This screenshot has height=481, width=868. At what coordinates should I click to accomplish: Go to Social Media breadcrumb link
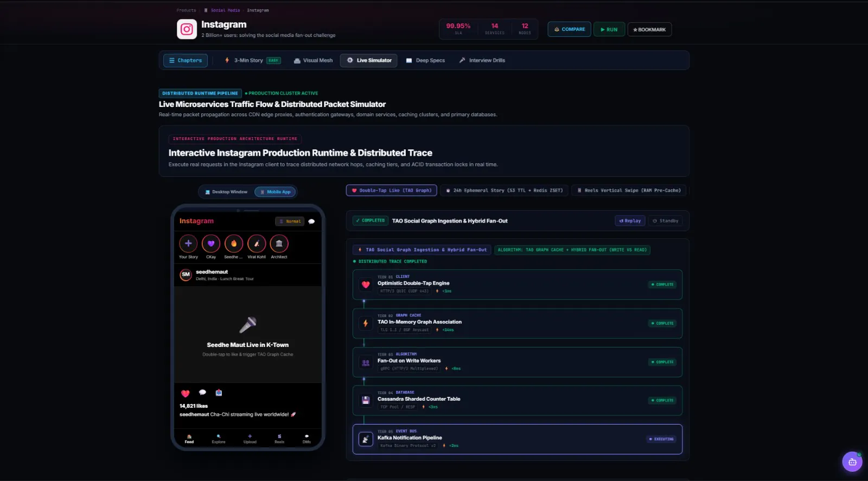coord(225,10)
